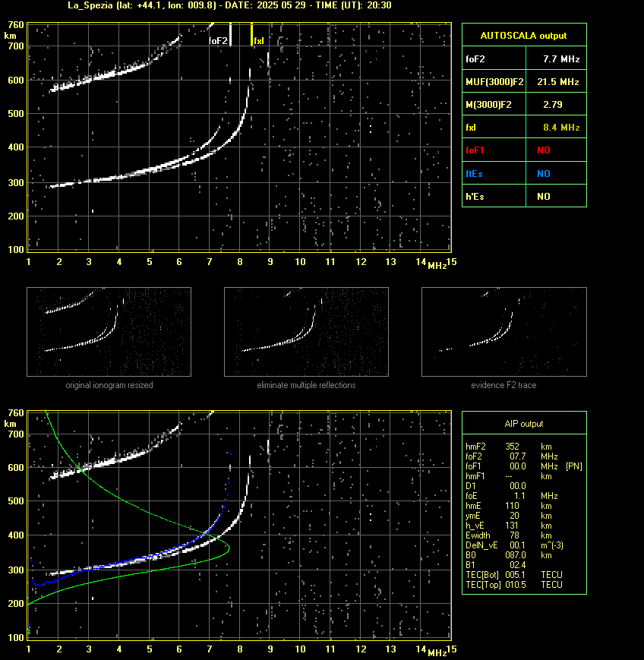Click the blue ftEs 'NO' value
This screenshot has height=660, width=644.
(544, 173)
